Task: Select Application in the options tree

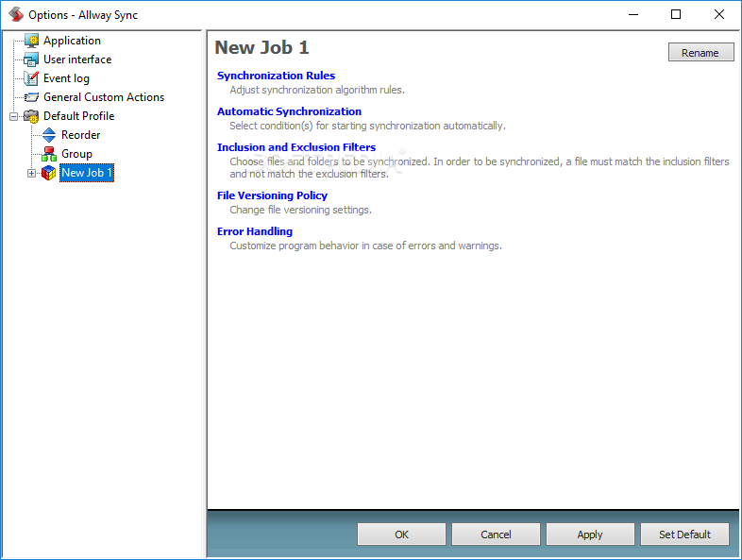Action: [72, 41]
